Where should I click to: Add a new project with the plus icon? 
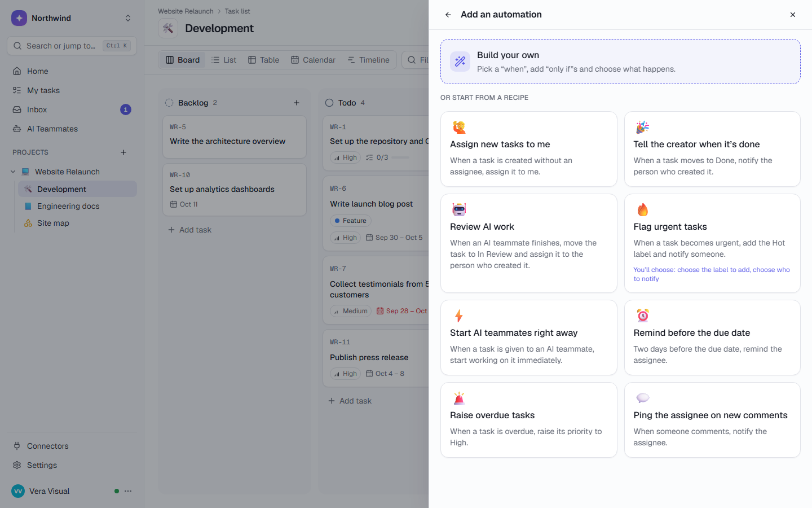123,152
